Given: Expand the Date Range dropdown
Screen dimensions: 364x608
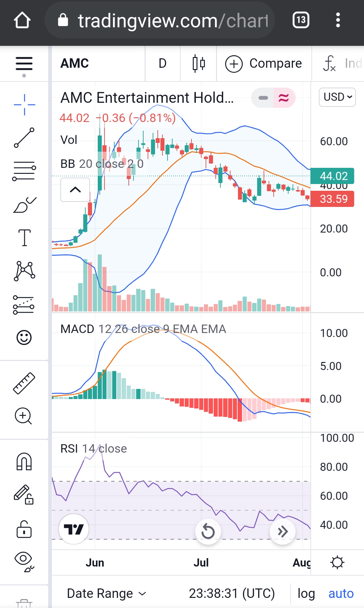Looking at the screenshot, I should point(107,593).
